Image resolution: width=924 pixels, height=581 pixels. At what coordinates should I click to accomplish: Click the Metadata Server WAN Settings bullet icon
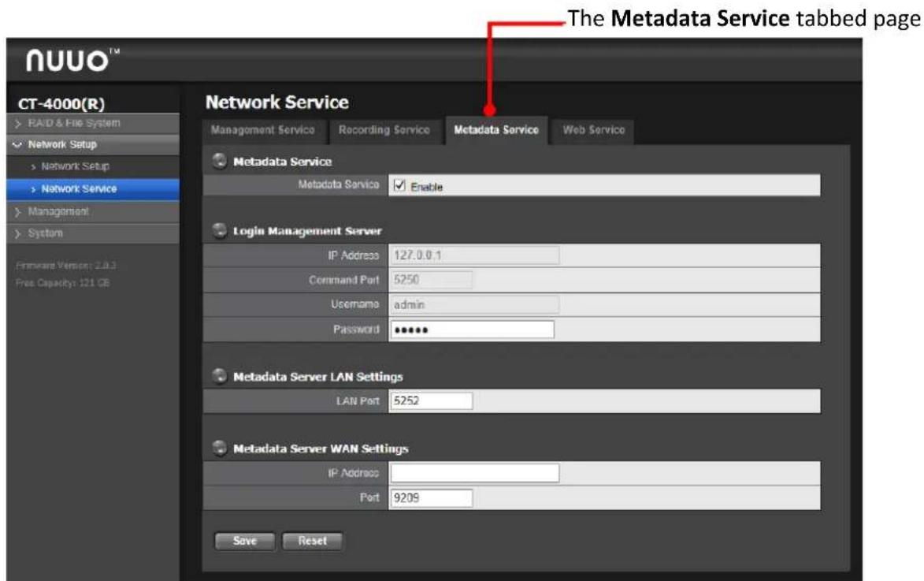point(219,448)
